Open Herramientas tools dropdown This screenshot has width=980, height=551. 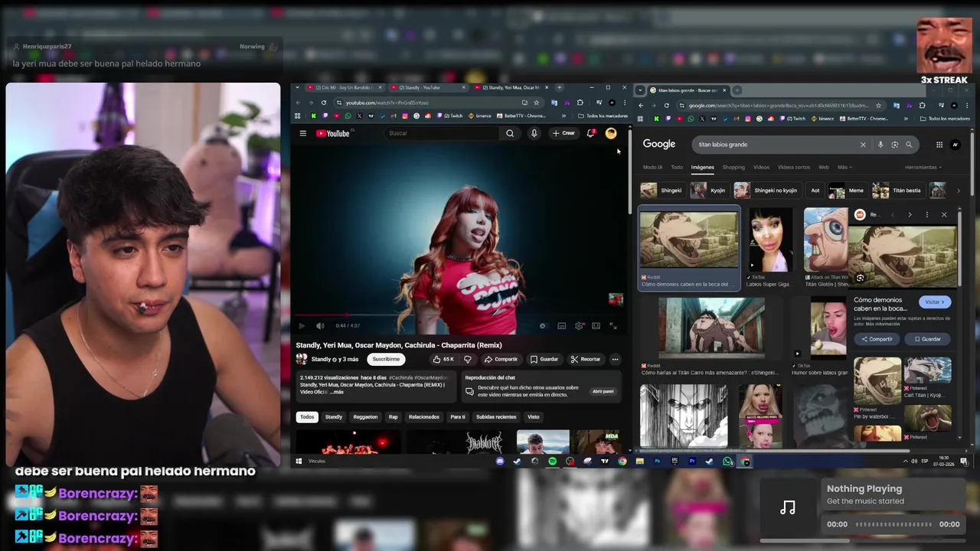pyautogui.click(x=923, y=167)
